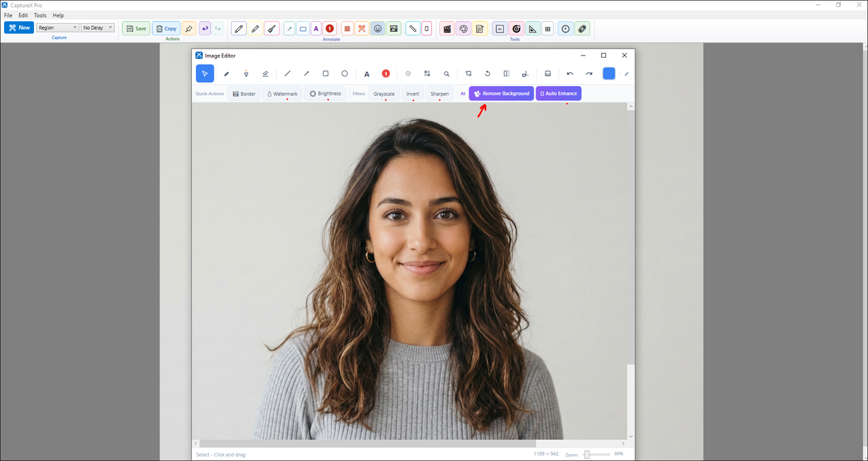Select the Ellipse shape tool
Screen dimensions: 868x461
click(344, 73)
